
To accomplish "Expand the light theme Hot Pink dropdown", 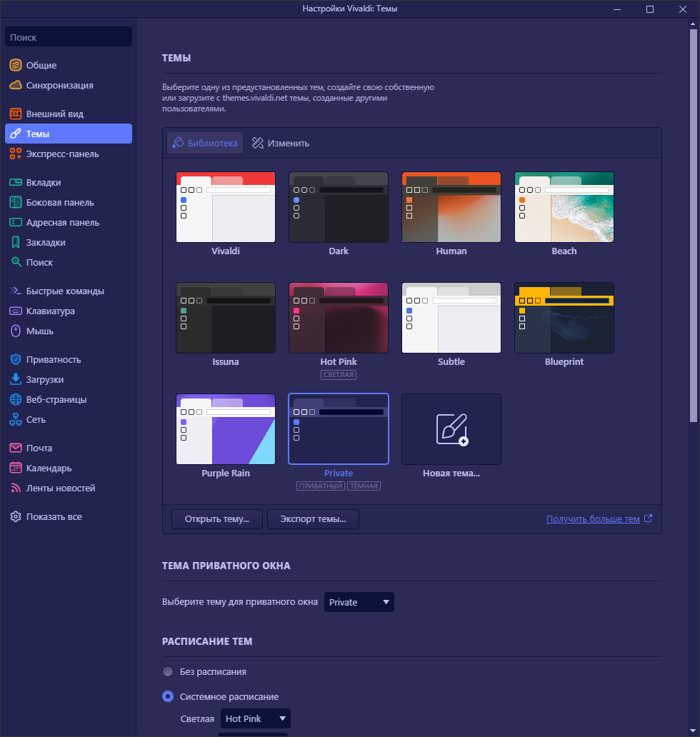I will click(x=255, y=718).
